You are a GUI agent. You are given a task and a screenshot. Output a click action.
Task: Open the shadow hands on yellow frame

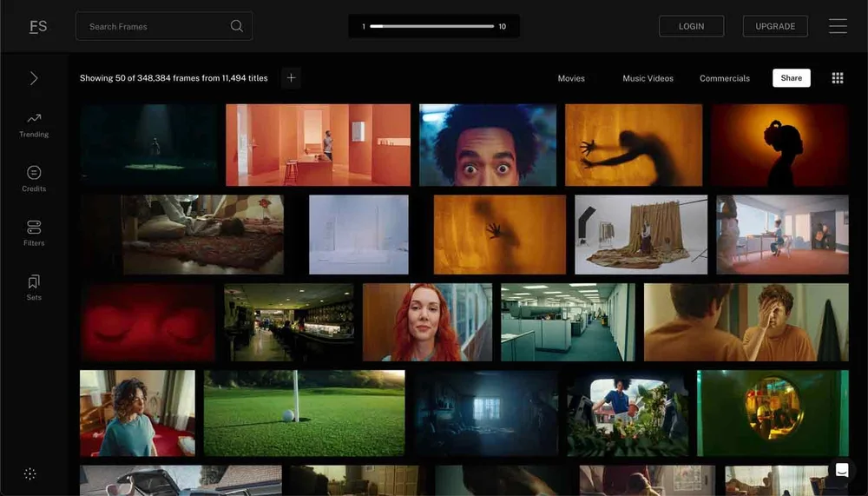coord(634,145)
